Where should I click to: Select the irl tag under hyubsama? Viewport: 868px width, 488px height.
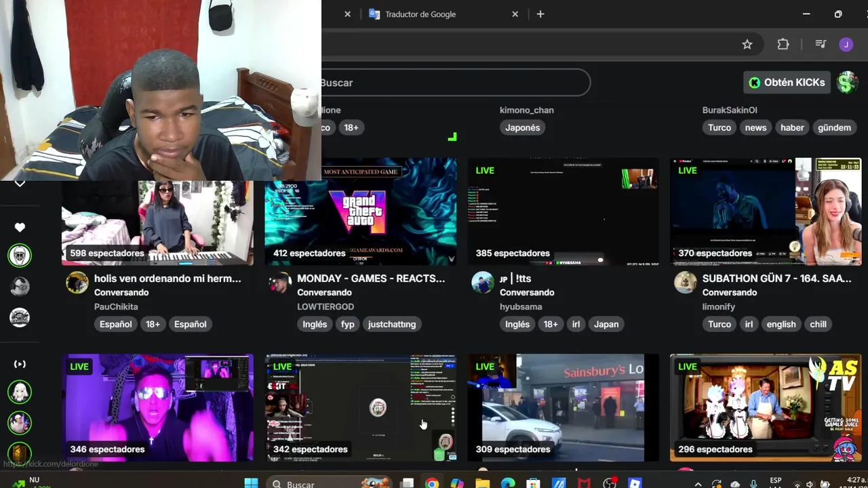click(x=576, y=324)
